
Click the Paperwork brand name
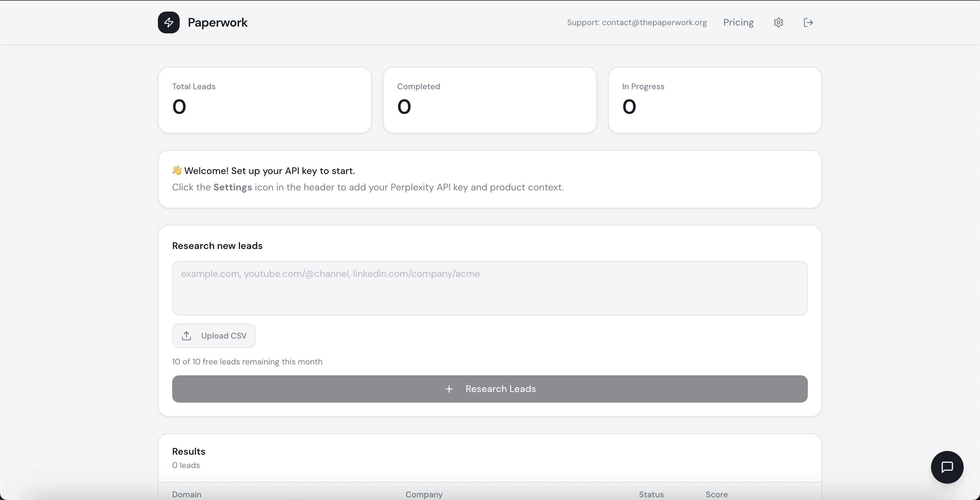(x=217, y=22)
